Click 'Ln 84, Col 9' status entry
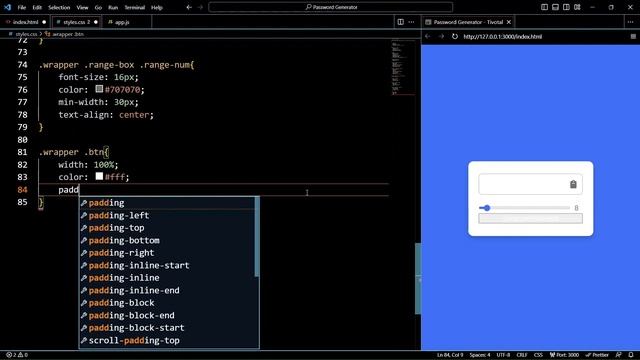The width and height of the screenshot is (640, 360). pos(450,355)
